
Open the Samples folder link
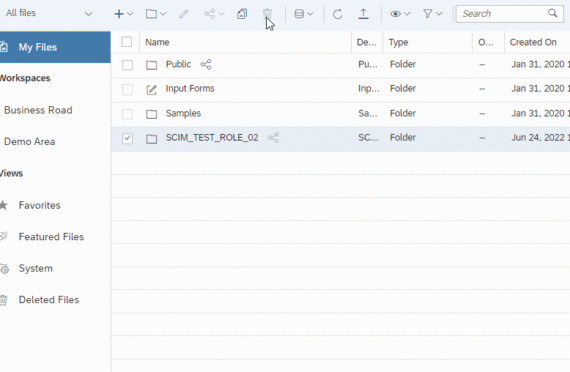183,113
